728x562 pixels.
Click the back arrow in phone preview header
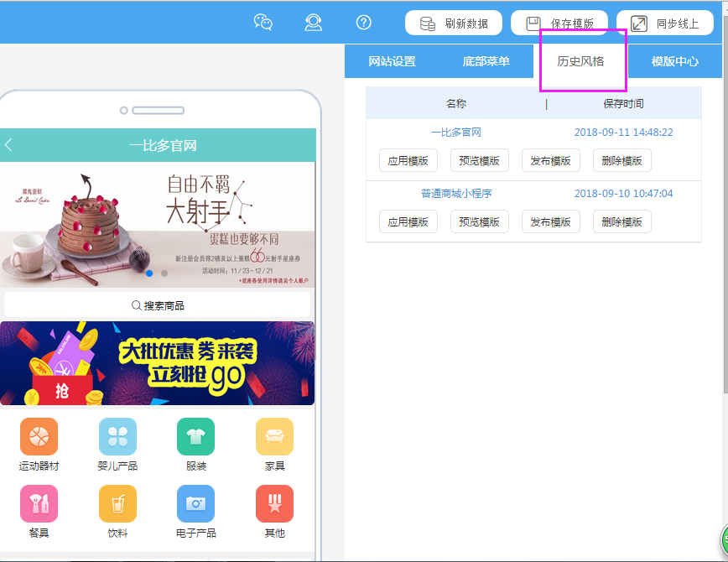8,145
